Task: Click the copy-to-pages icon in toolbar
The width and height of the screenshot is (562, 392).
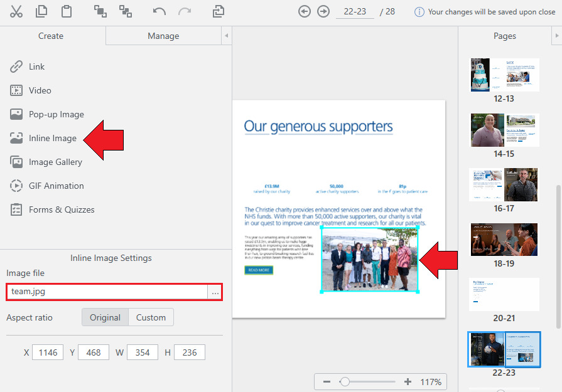Action: click(x=219, y=11)
